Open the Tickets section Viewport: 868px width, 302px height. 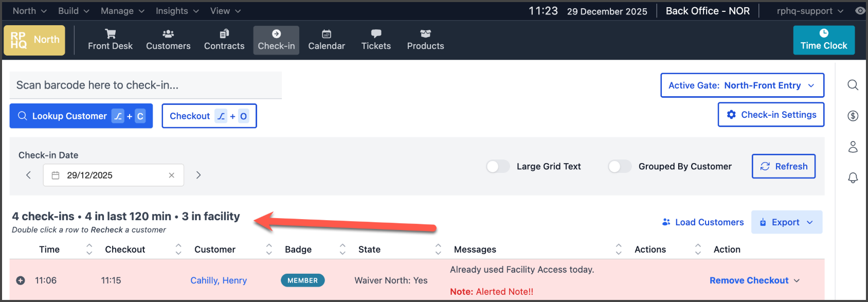[376, 40]
